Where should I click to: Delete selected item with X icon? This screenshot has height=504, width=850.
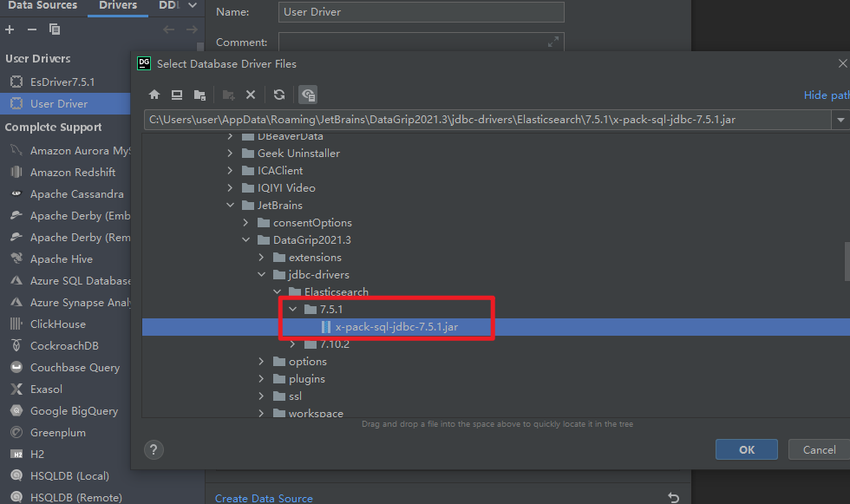(251, 95)
